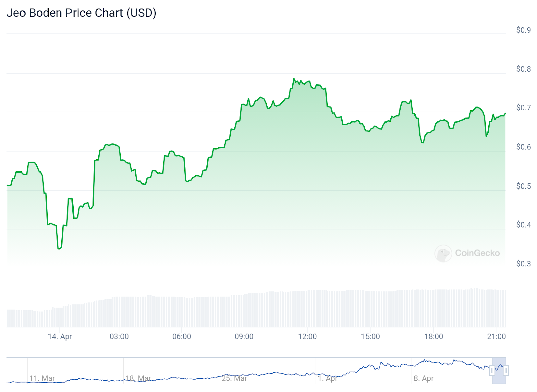537x392 pixels.
Task: Click the $0.3 price axis label
Action: (523, 264)
